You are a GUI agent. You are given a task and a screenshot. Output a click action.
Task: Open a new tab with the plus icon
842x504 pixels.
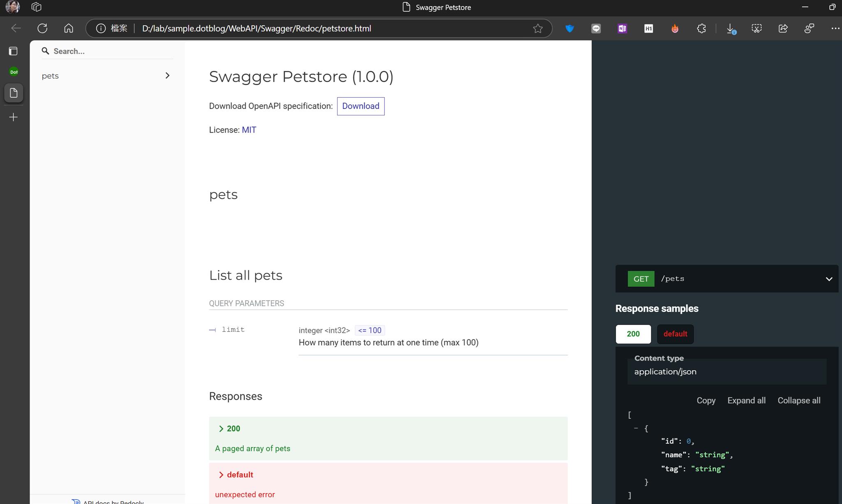[14, 117]
